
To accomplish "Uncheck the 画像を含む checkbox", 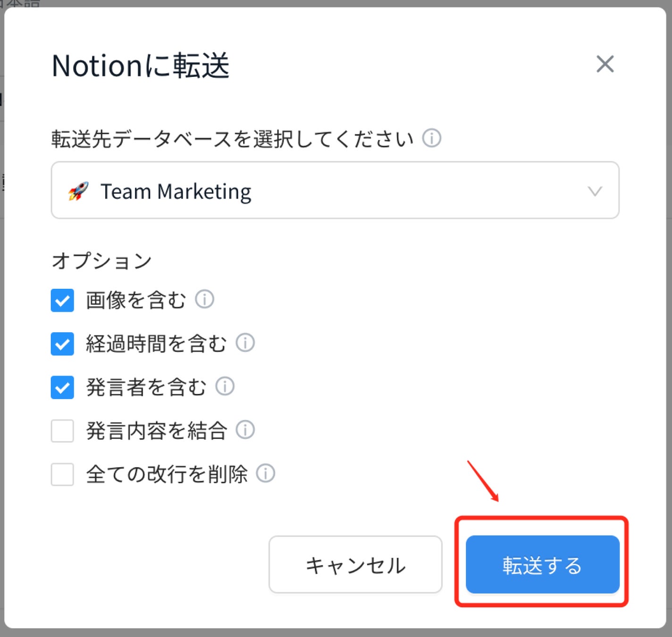I will pyautogui.click(x=62, y=301).
